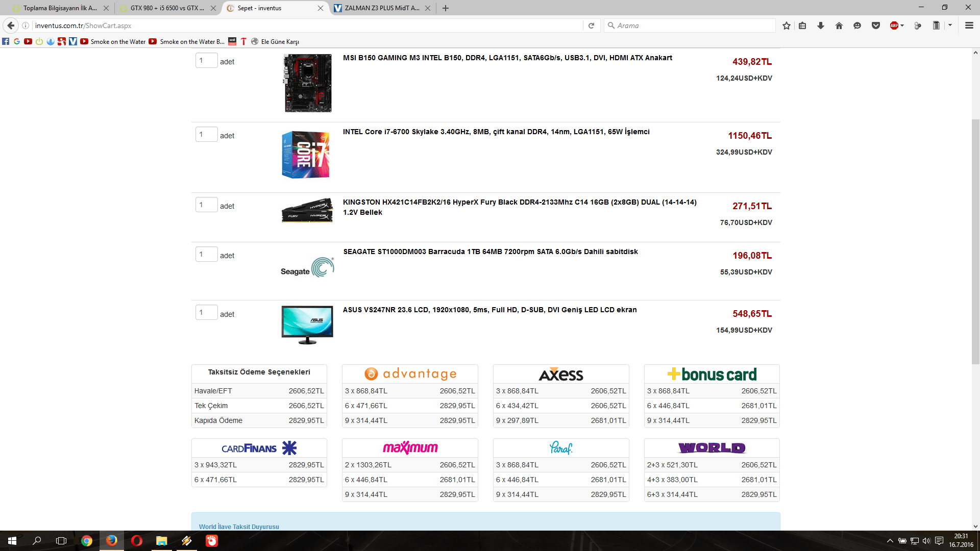Expand the toolbar overflow dropdown arrow

[950, 26]
